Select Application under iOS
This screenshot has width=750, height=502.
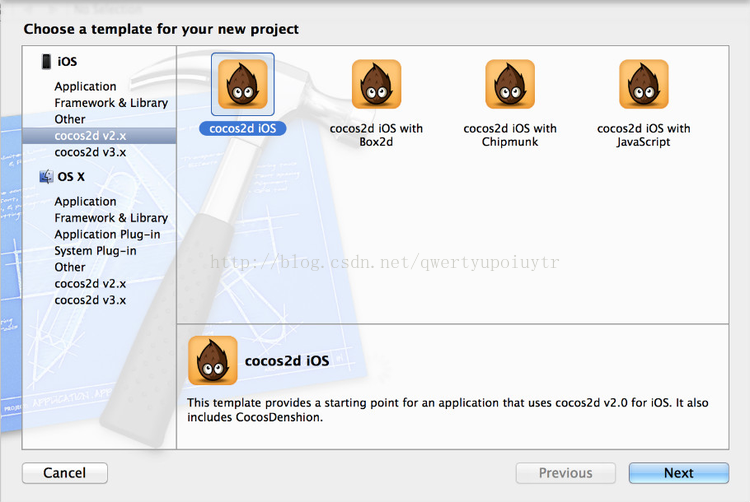[x=86, y=87]
